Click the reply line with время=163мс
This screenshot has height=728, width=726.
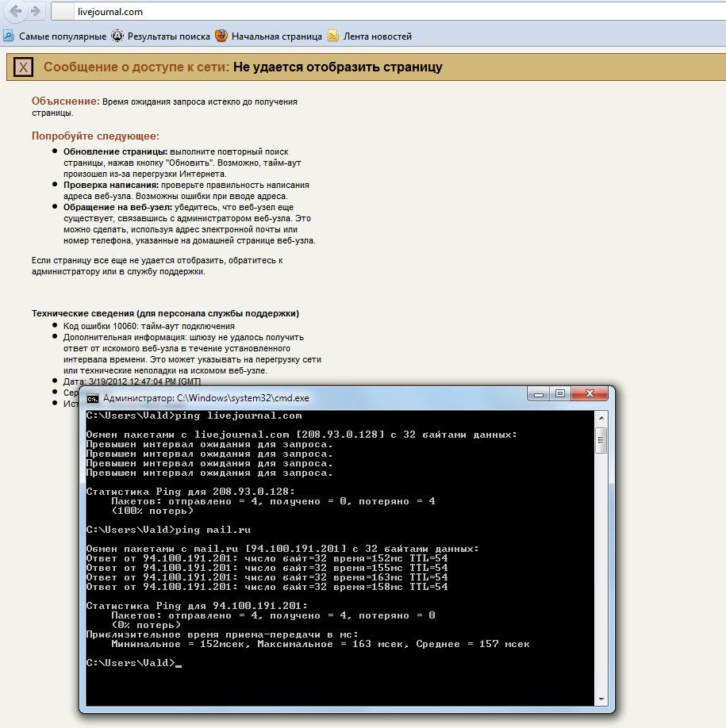(x=267, y=577)
